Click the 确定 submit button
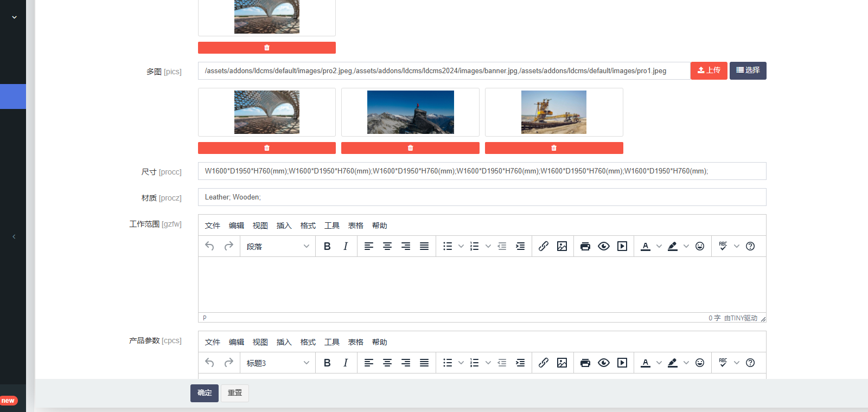This screenshot has height=412, width=868. pos(205,393)
